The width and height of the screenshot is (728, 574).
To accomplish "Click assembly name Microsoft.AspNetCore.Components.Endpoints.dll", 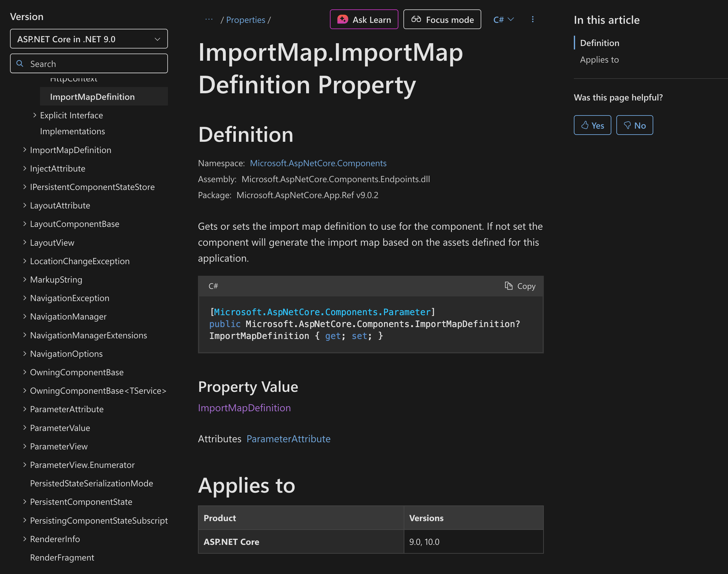I will point(336,179).
